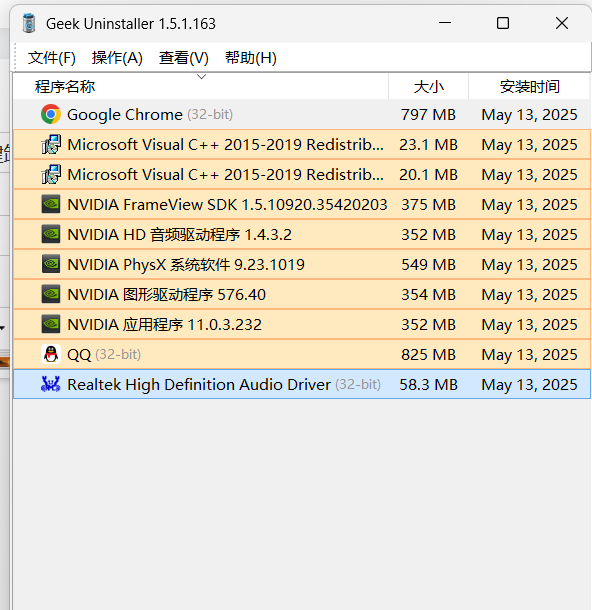Open the 操作(A) menu
The height and width of the screenshot is (610, 592).
pyautogui.click(x=117, y=58)
